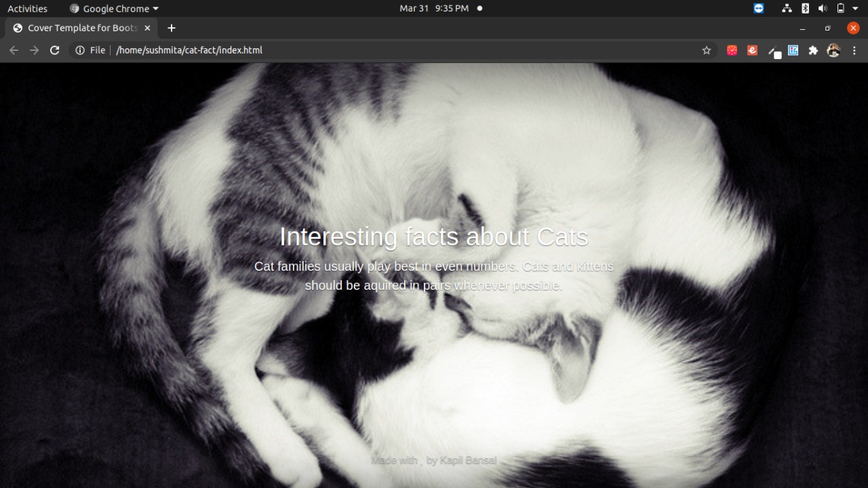This screenshot has height=488, width=868.
Task: Reload the cat facts page
Action: [54, 50]
